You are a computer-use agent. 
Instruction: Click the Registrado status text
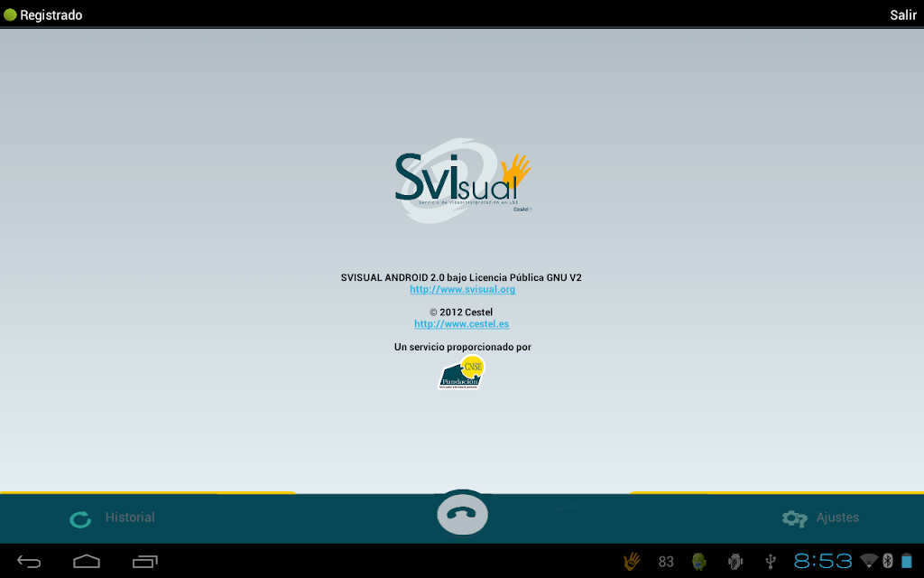click(x=51, y=14)
